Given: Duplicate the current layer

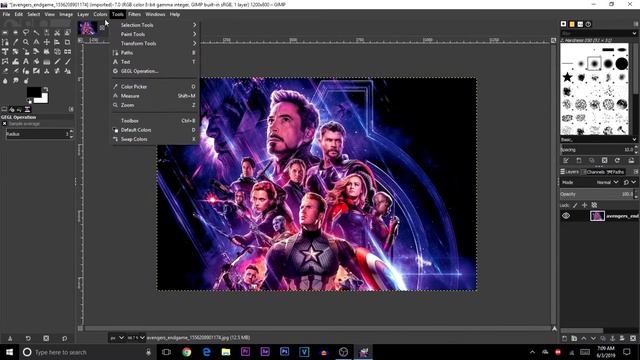Looking at the screenshot, I should click(x=603, y=338).
